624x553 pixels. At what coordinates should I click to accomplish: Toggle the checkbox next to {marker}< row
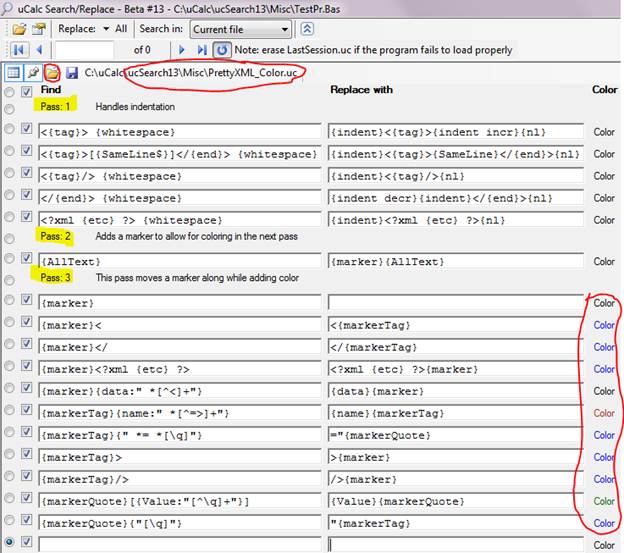[x=27, y=323]
